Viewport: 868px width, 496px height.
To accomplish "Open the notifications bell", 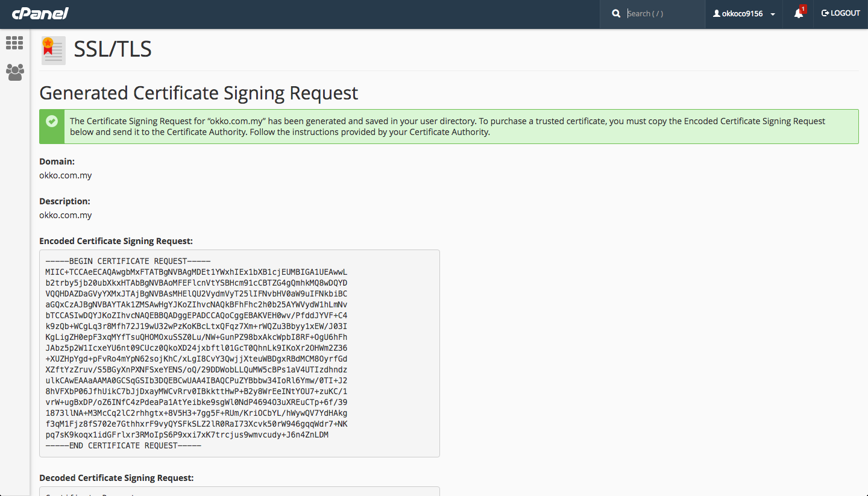I will click(x=798, y=14).
